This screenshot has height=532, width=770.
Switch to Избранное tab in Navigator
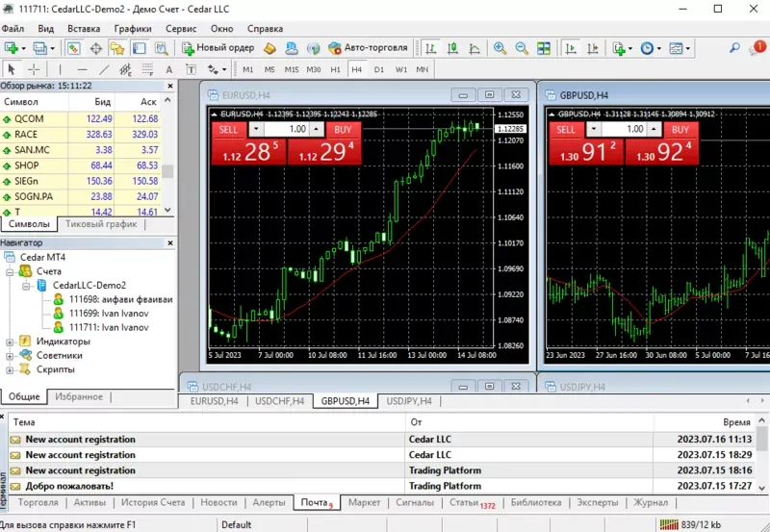pos(79,396)
